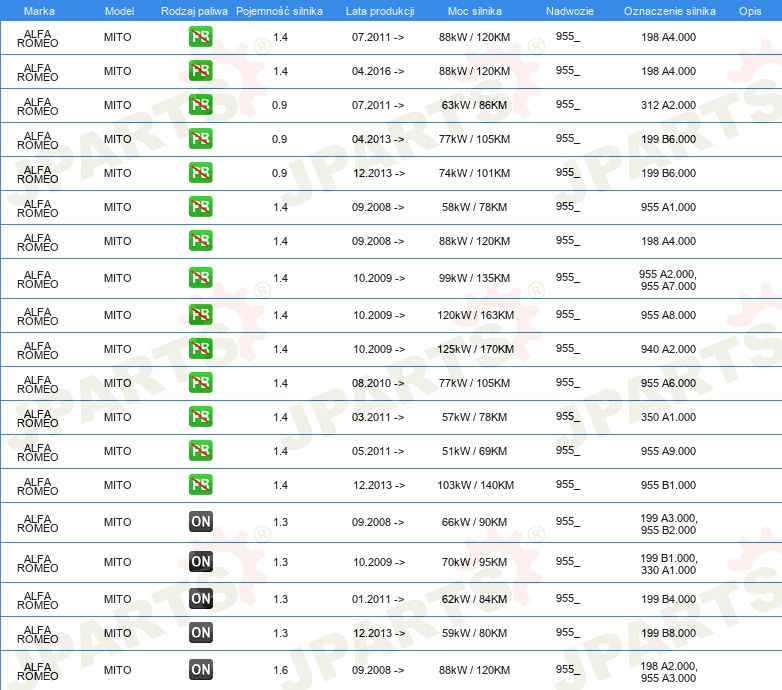The image size is (782, 690).
Task: Select engine code 955 A9.000
Action: coord(668,451)
